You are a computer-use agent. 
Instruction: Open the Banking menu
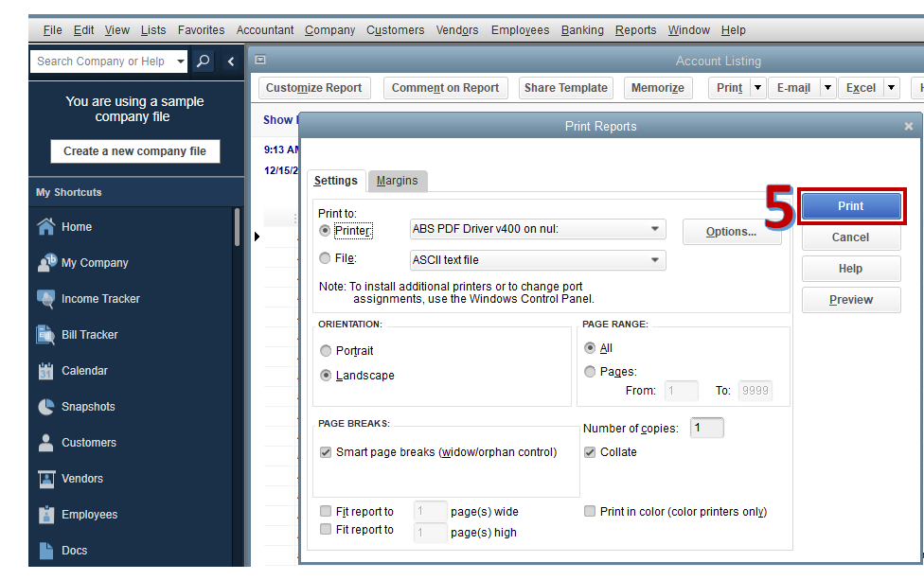[x=582, y=30]
